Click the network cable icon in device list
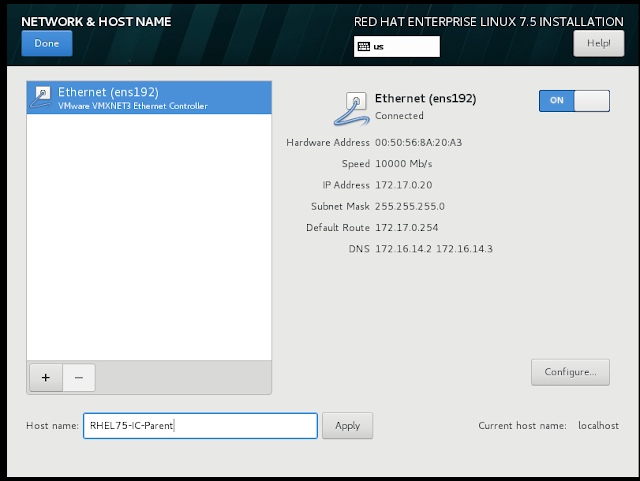Viewport: 640px width, 481px height. click(x=41, y=97)
